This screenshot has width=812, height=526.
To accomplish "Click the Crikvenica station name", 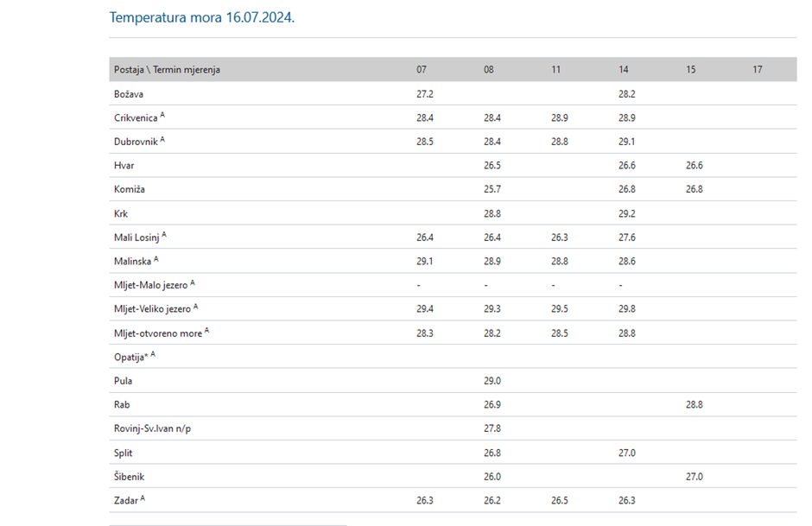I will (136, 118).
